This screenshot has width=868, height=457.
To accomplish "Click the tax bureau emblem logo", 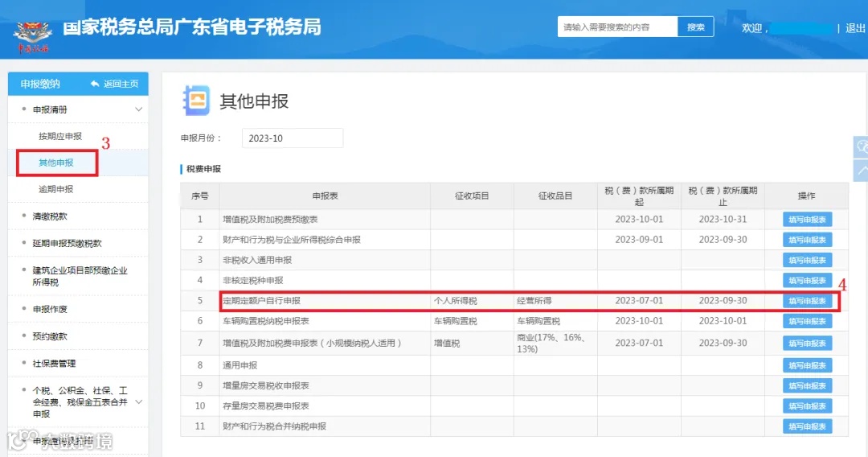I will coord(33,36).
